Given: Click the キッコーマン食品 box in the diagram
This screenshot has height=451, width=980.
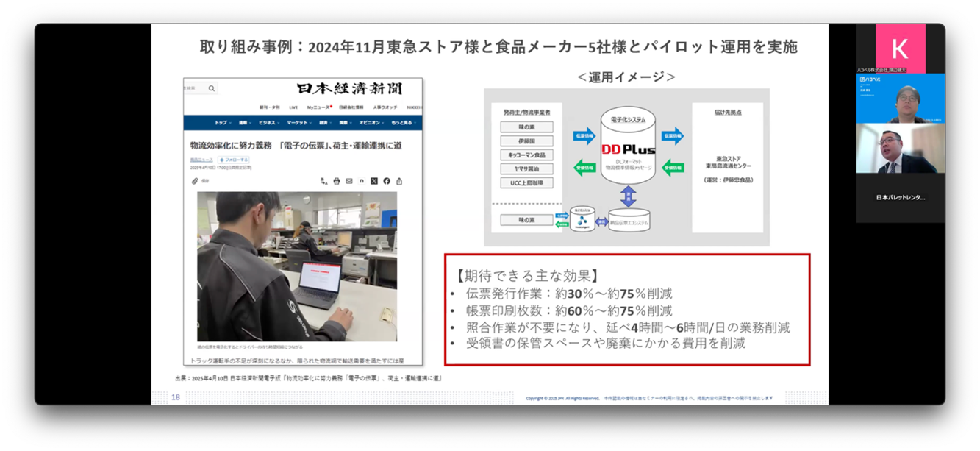Looking at the screenshot, I should pos(526,155).
